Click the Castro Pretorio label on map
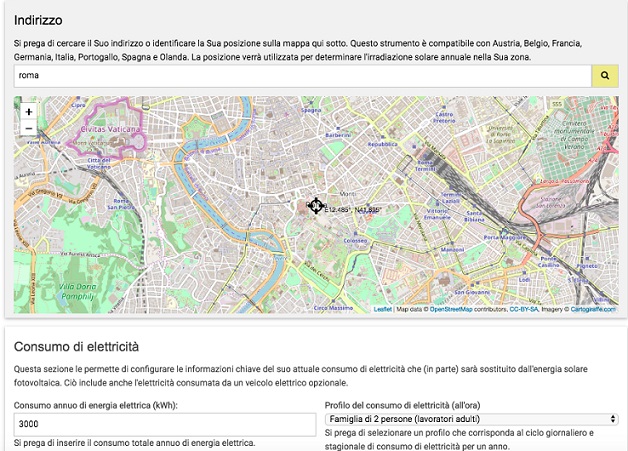The height and width of the screenshot is (451, 628). [444, 117]
